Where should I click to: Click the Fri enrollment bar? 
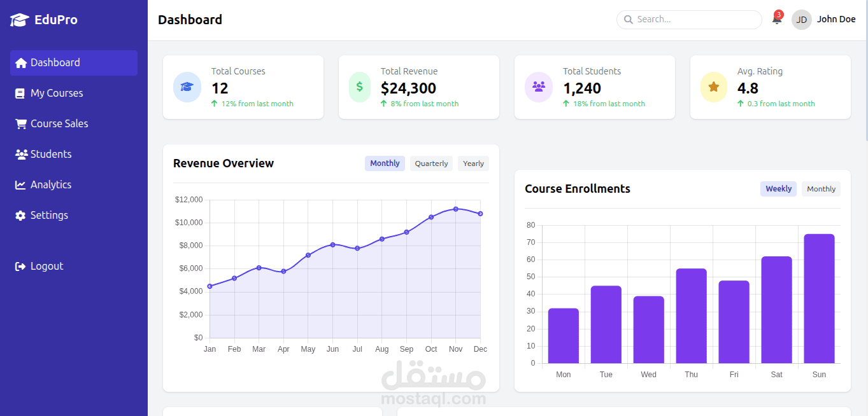734,322
